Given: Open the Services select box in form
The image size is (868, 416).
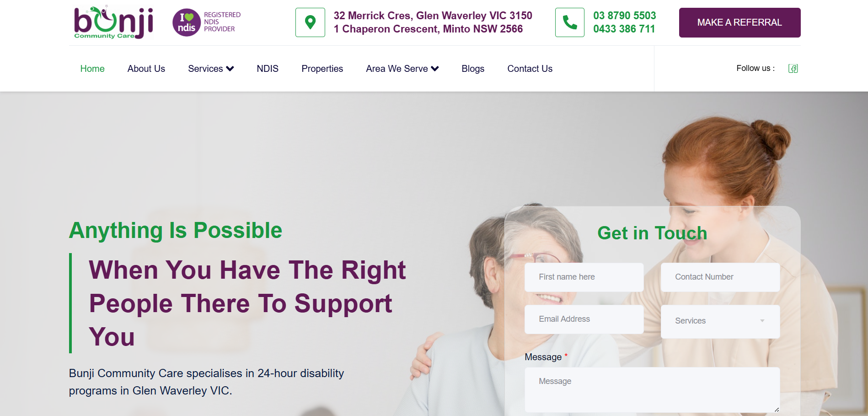Looking at the screenshot, I should pos(720,321).
